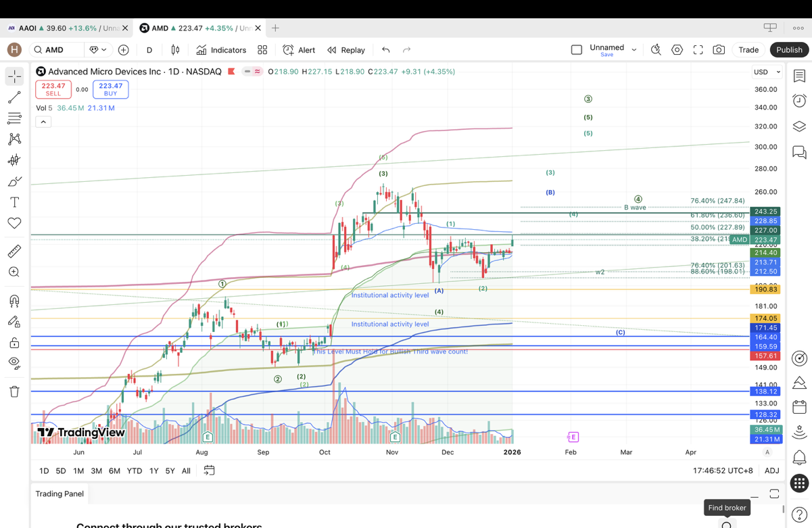Open the candlestick chart style menu

click(x=175, y=50)
